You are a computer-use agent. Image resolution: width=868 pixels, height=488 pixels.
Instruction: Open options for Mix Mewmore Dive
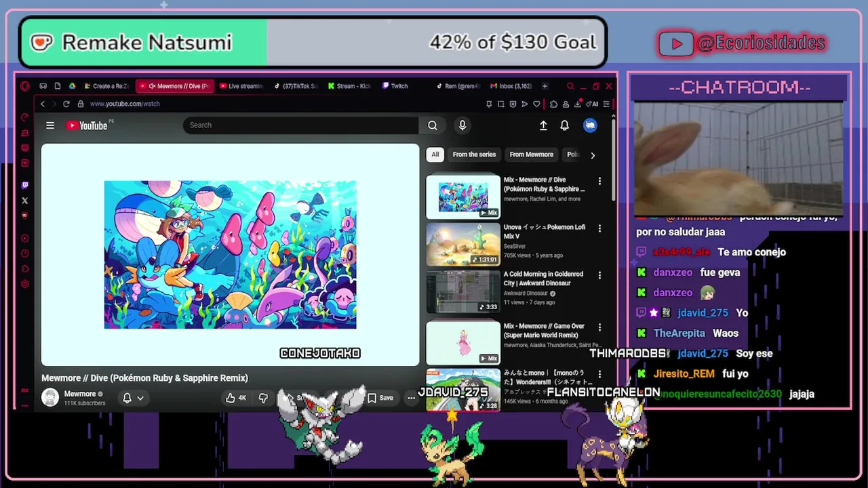pos(599,182)
